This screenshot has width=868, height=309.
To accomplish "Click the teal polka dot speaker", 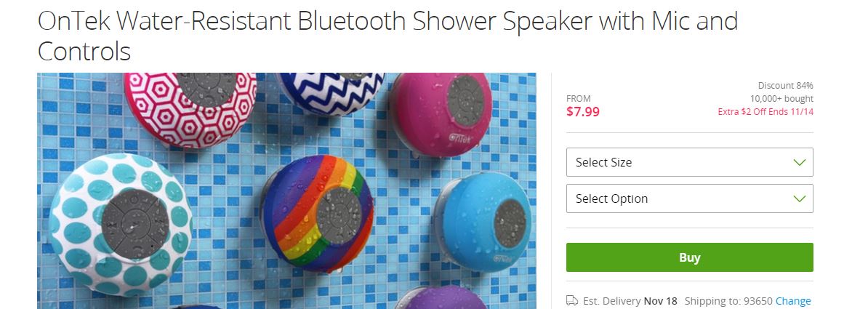I will pos(121,224).
